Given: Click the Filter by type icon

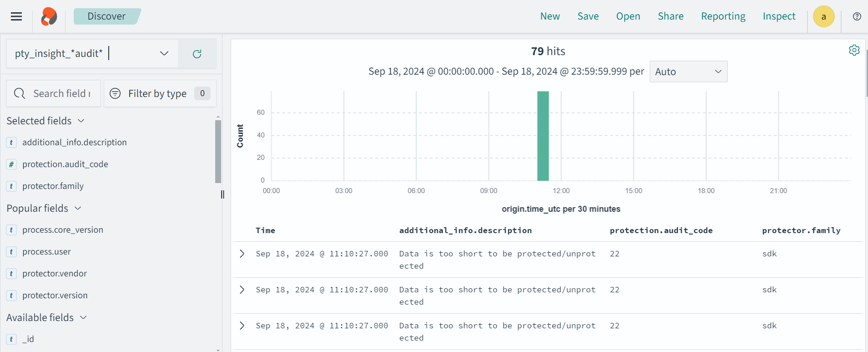Looking at the screenshot, I should click(x=116, y=93).
